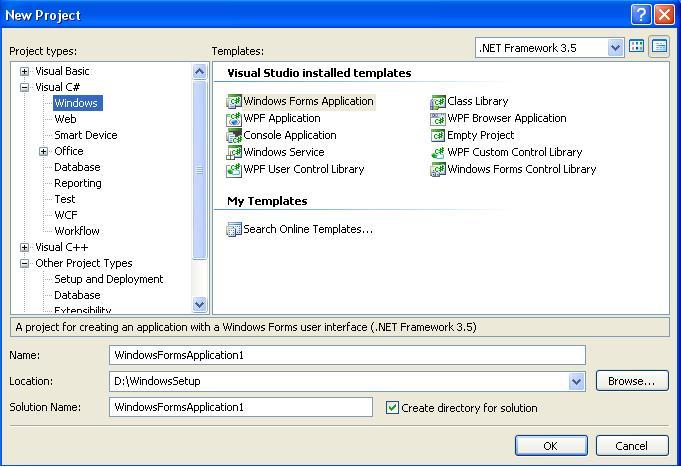Select the Windows Service template icon
This screenshot has height=467, width=681.
(x=234, y=152)
